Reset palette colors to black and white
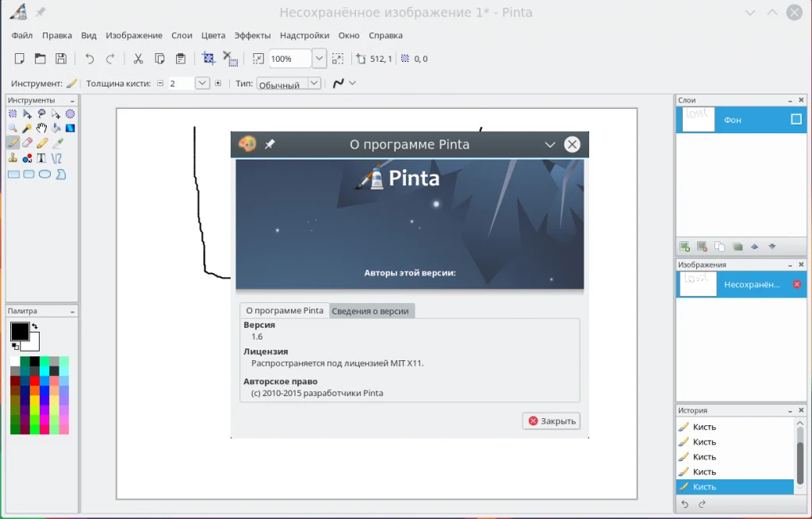This screenshot has height=519, width=812. pyautogui.click(x=14, y=346)
